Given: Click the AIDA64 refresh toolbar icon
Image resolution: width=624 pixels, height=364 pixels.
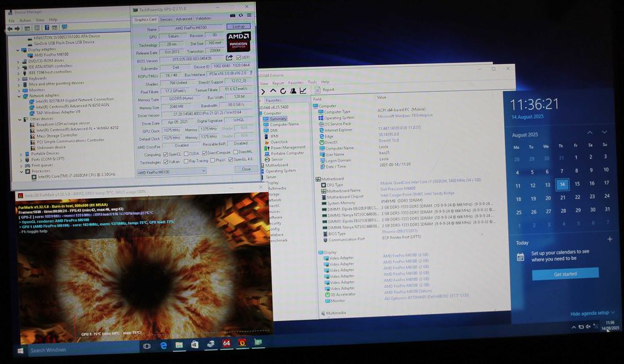Looking at the screenshot, I should (x=283, y=92).
